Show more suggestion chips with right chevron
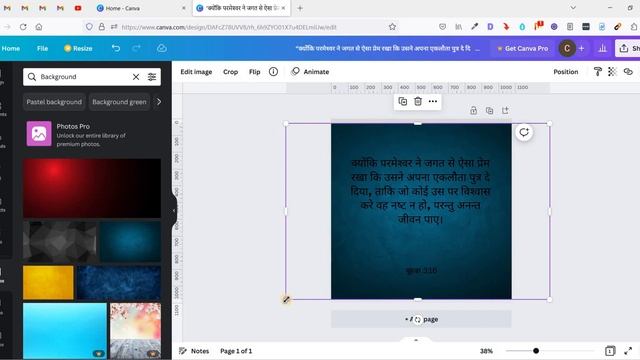The image size is (640, 360). (159, 102)
